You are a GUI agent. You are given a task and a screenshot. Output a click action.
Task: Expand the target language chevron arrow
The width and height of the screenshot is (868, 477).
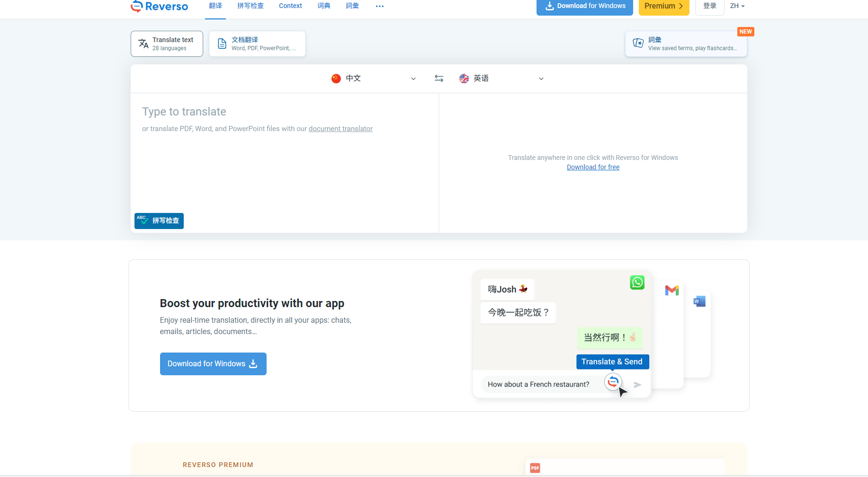click(x=541, y=79)
